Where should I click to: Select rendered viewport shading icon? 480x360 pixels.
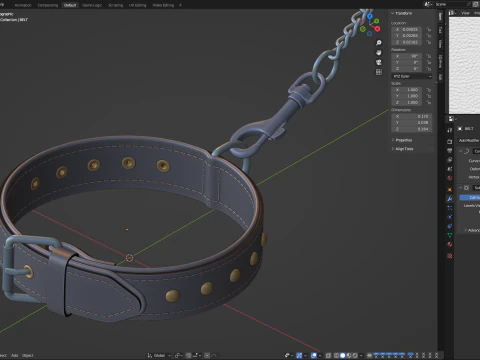pos(355,355)
